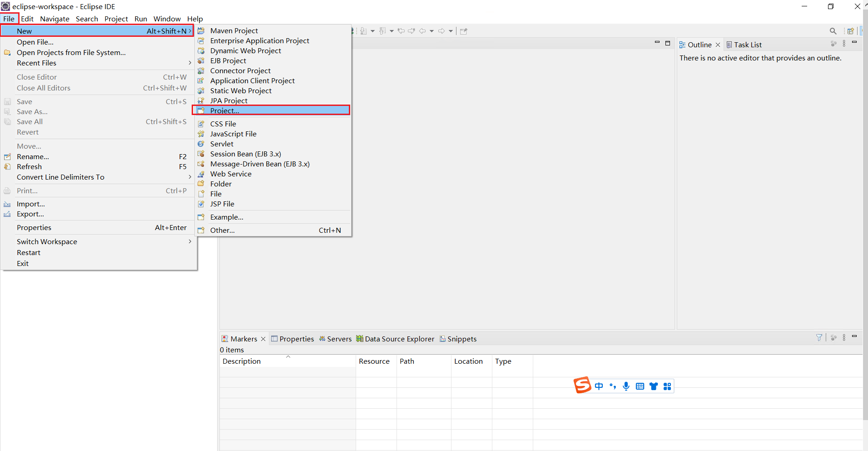Choose JSP File from New submenu
Viewport: 868px width, 451px height.
[x=273, y=204]
